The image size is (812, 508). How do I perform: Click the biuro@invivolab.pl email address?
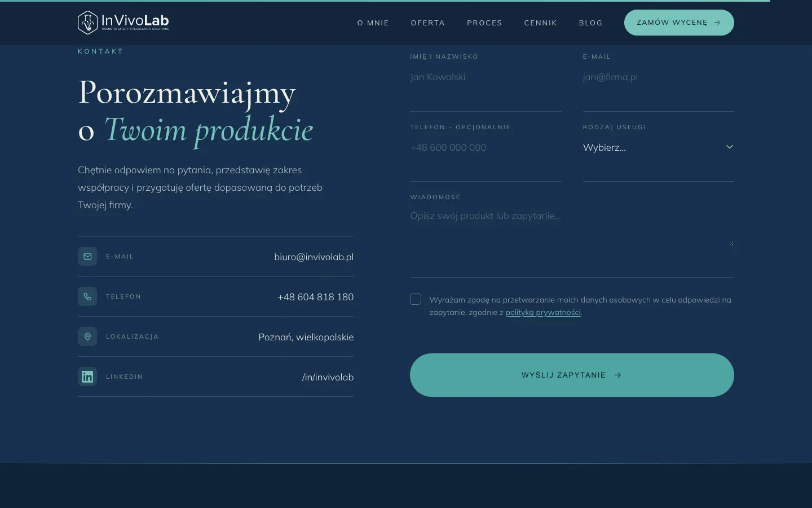point(314,257)
